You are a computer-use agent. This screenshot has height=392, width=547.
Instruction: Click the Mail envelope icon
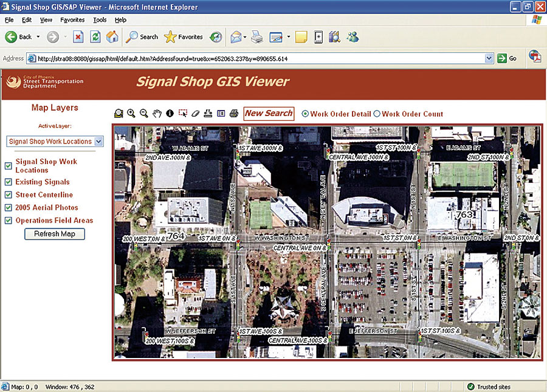[236, 37]
